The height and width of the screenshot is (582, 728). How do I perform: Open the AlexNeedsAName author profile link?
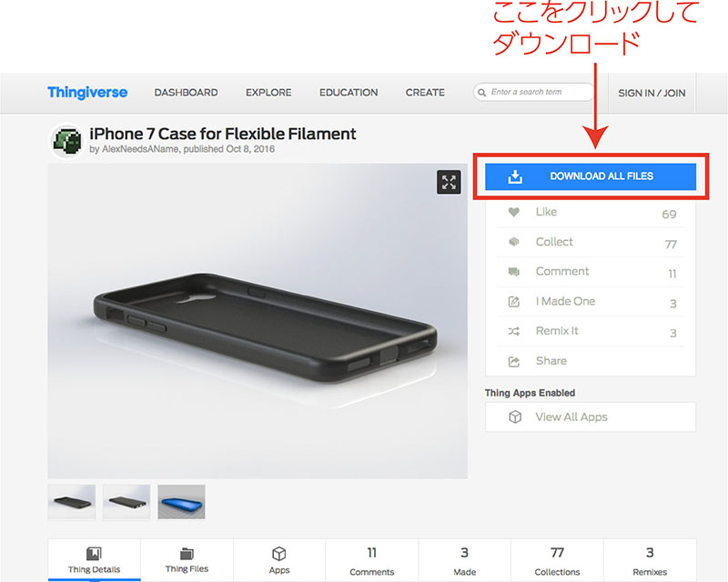click(x=140, y=149)
